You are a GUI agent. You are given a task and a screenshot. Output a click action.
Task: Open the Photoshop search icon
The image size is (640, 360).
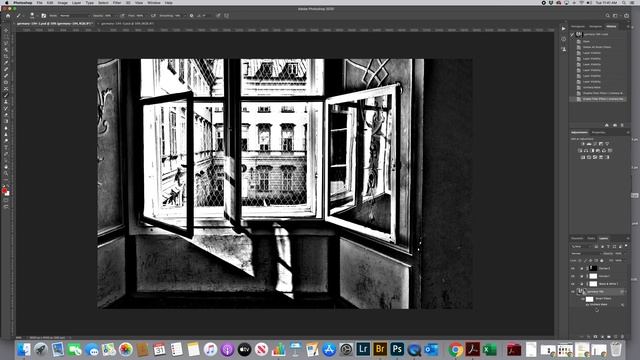point(607,16)
